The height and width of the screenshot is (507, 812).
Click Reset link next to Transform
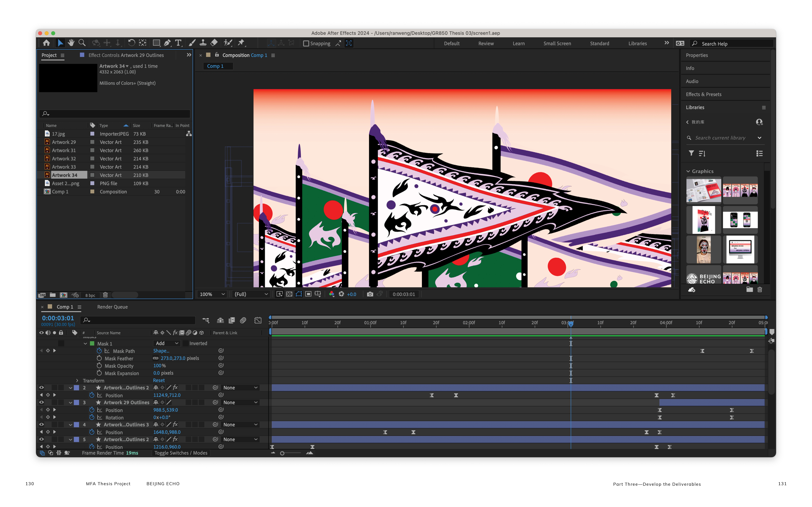click(x=159, y=380)
